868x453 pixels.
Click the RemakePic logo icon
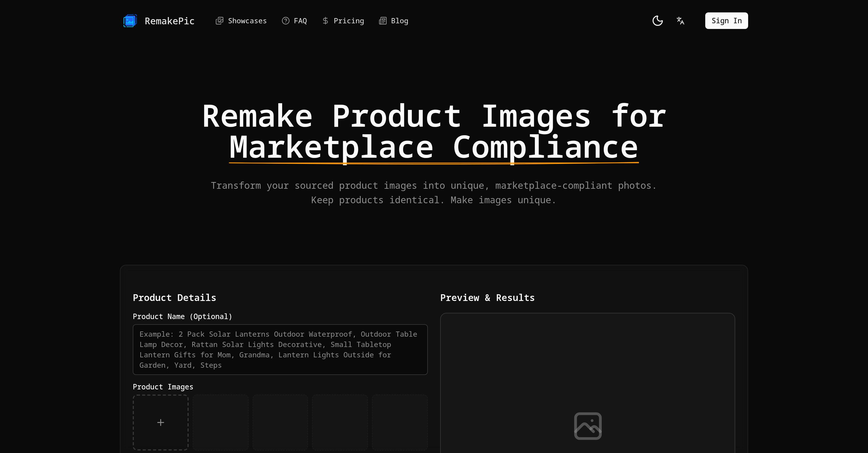tap(130, 21)
